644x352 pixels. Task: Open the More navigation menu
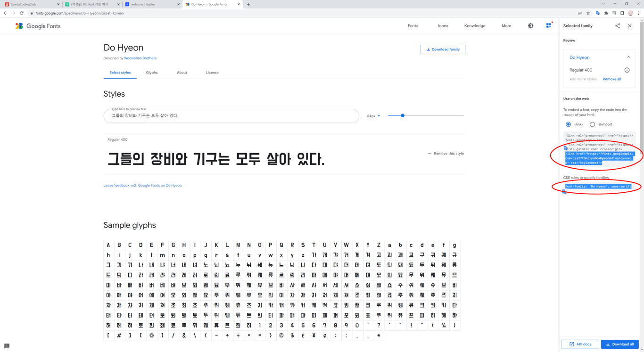tap(506, 26)
